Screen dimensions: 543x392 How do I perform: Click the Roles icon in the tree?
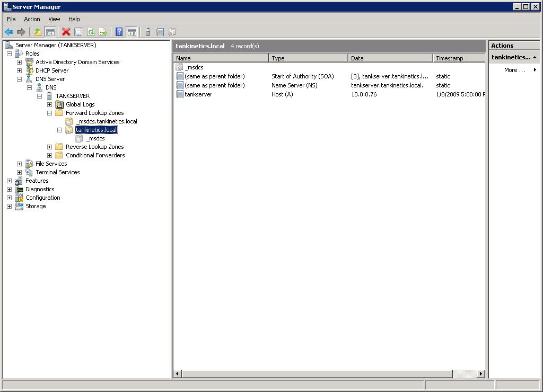tap(19, 54)
